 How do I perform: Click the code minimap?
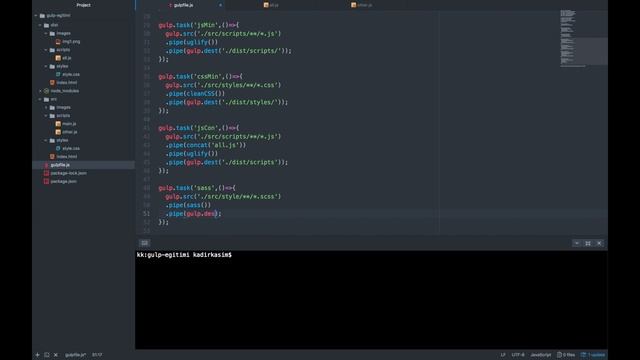coord(583,39)
